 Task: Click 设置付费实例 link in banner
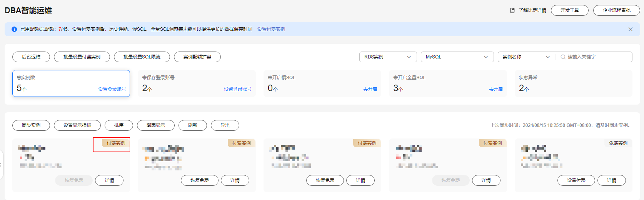click(271, 29)
